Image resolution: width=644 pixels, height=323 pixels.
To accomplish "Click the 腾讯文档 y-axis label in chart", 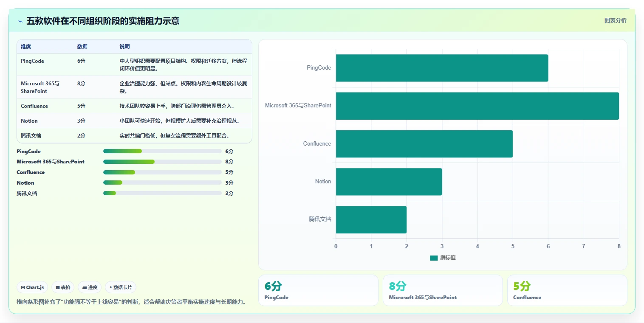I will pyautogui.click(x=320, y=219).
